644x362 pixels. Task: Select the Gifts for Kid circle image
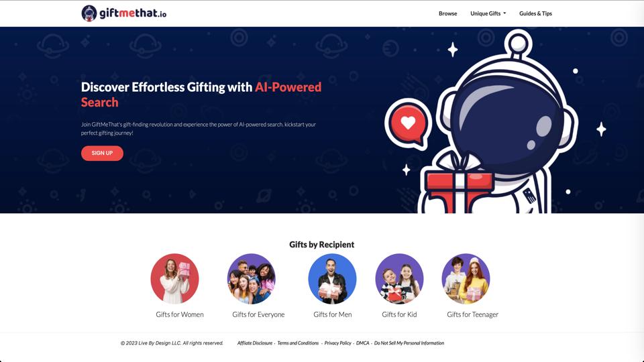[x=399, y=278]
